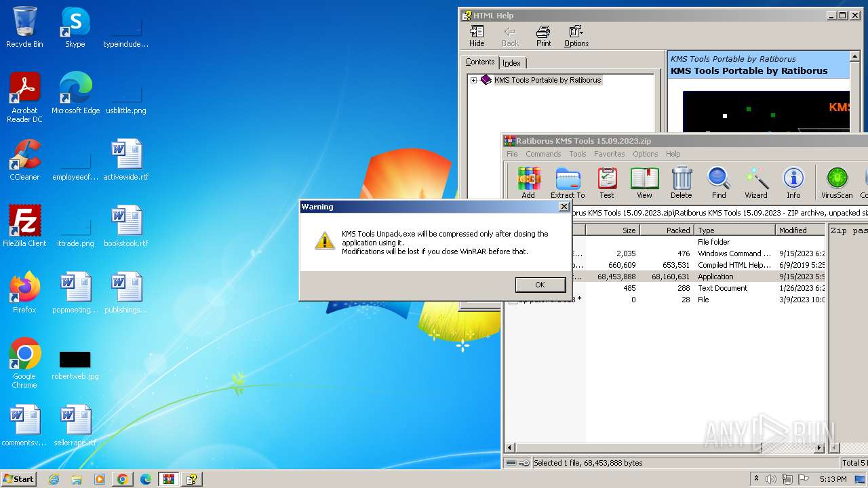Screen dimensions: 868x488
Task: Open Commands menu in WinRAR
Action: pyautogui.click(x=543, y=154)
